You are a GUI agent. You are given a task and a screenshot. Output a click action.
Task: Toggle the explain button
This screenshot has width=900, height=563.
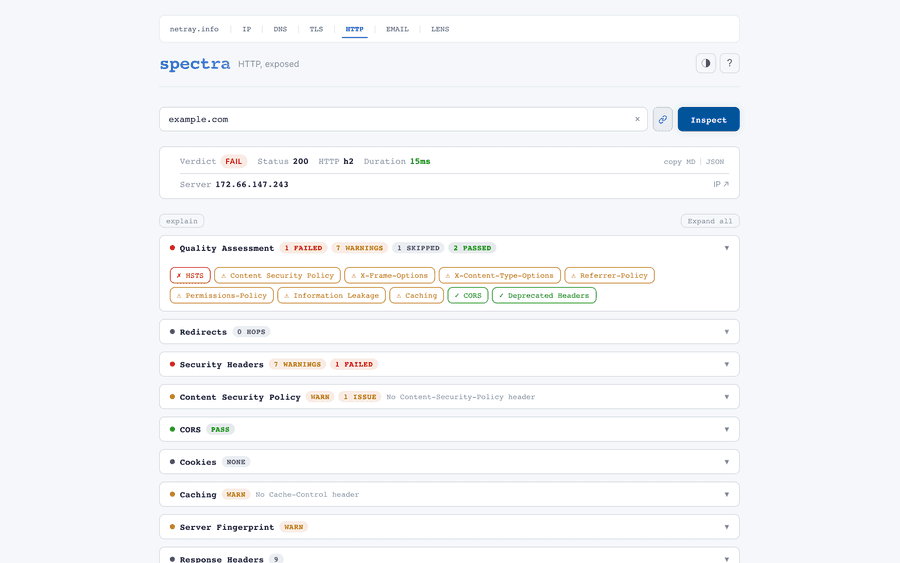pyautogui.click(x=181, y=221)
